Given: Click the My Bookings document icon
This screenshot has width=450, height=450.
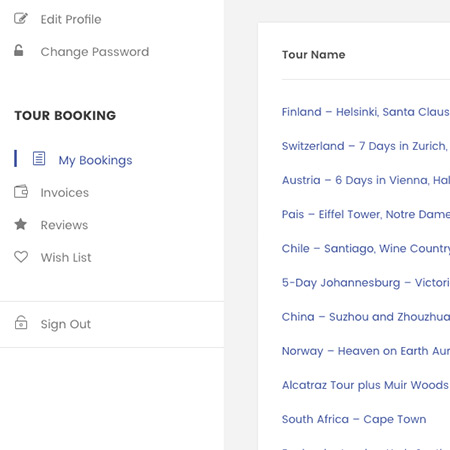Looking at the screenshot, I should click(x=39, y=159).
